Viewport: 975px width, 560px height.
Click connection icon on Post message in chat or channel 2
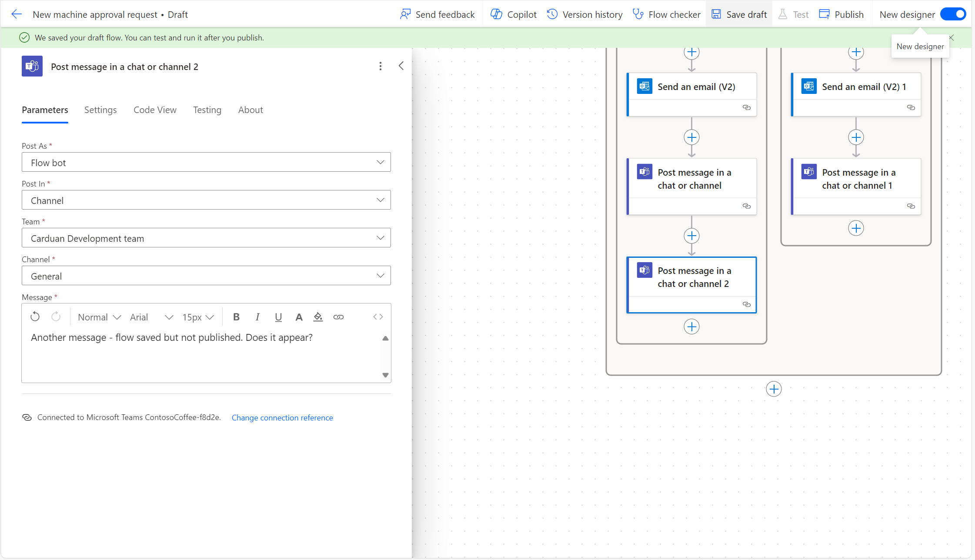747,304
